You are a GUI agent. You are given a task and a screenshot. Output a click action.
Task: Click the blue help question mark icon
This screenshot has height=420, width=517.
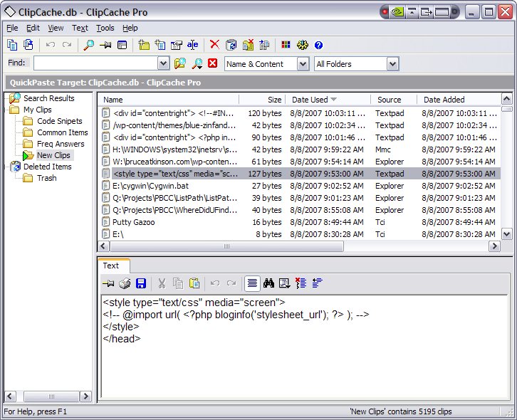point(318,45)
